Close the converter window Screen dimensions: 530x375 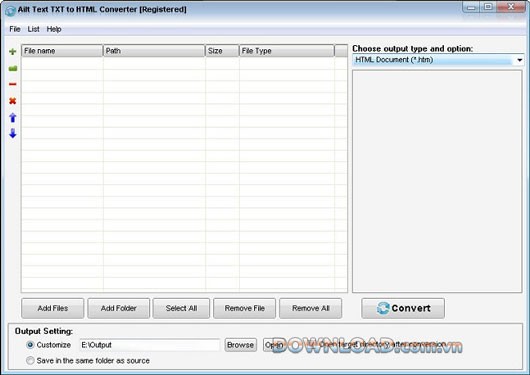click(511, 7)
